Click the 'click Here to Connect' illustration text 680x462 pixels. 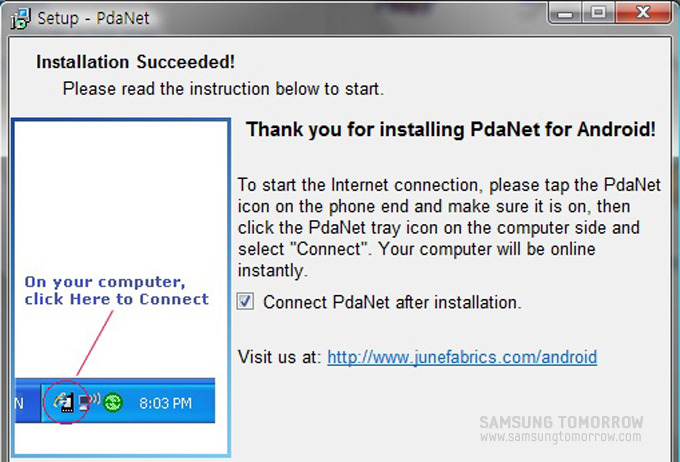[x=117, y=299]
